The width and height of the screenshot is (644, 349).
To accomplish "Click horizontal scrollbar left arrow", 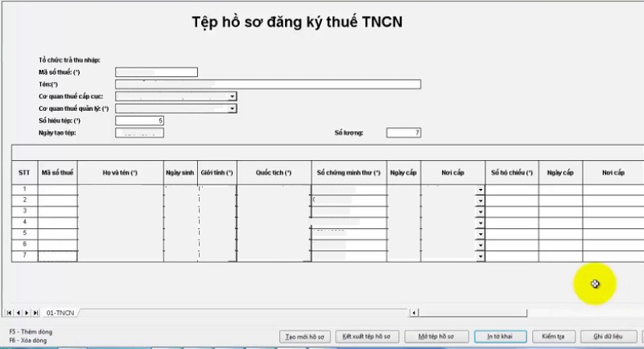I will click(x=414, y=313).
